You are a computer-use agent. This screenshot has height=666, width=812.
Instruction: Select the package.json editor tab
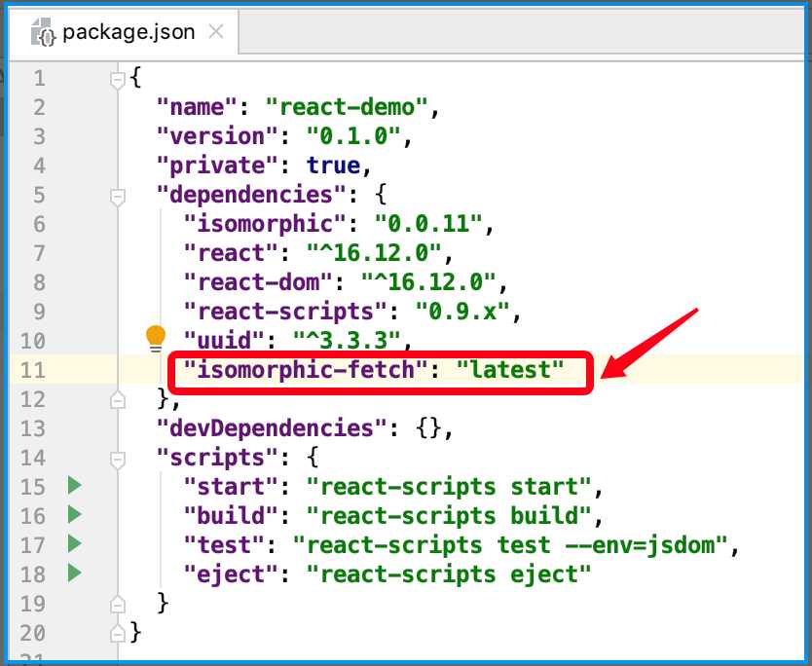[x=125, y=33]
